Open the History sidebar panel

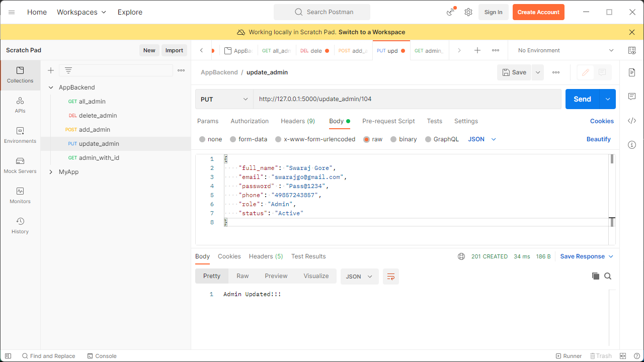(x=20, y=226)
